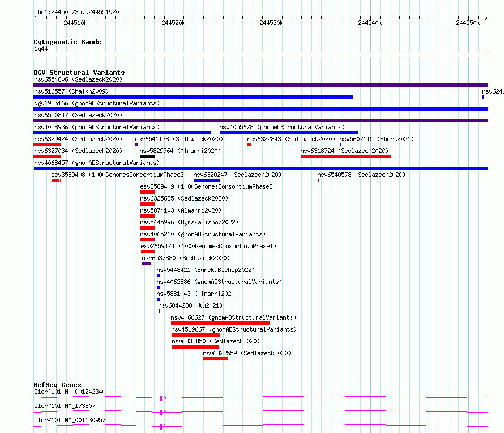This screenshot has width=504, height=433.
Task: Click nsv6327034 (Sedlazeck2020) label
Action: (78, 151)
